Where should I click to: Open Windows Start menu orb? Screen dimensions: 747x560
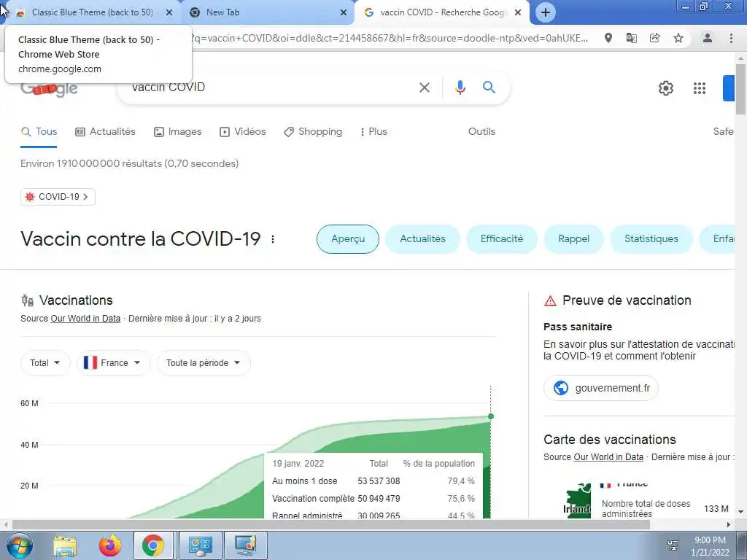[x=20, y=545]
